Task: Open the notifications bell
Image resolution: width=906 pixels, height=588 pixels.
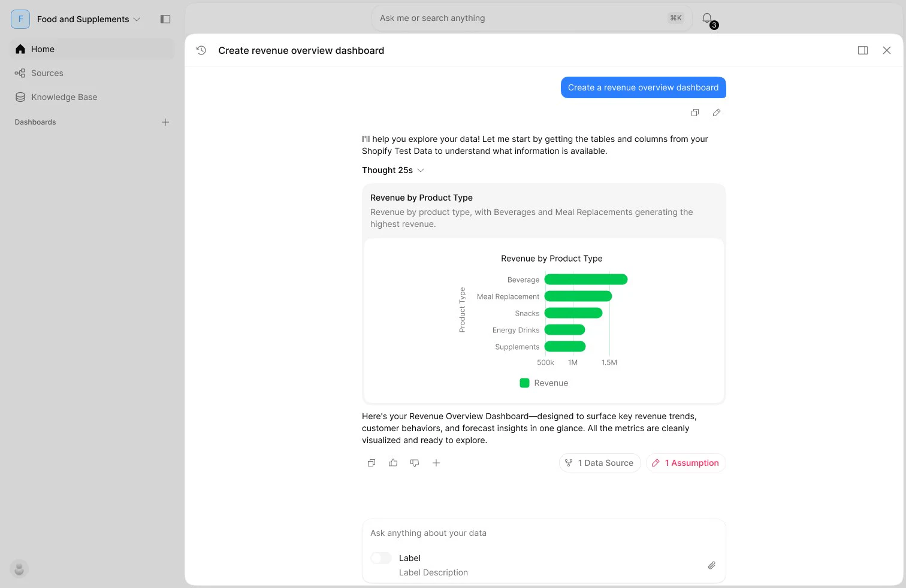Action: pyautogui.click(x=707, y=19)
